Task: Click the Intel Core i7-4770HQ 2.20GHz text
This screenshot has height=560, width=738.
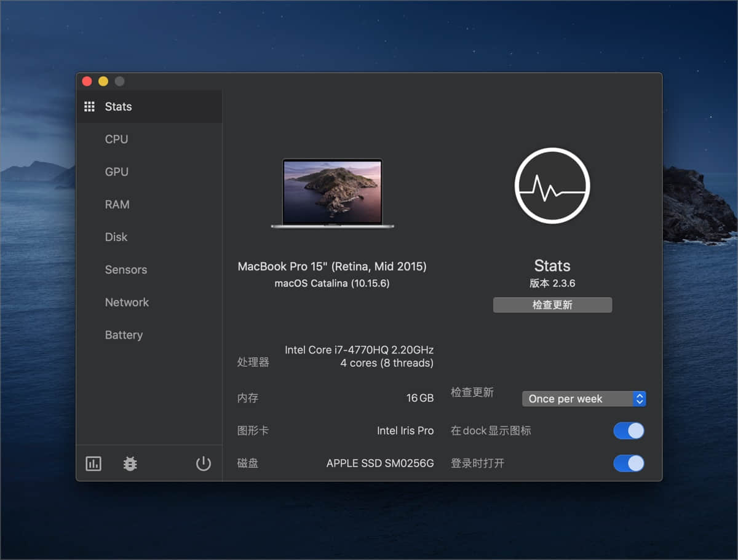Action: click(359, 350)
